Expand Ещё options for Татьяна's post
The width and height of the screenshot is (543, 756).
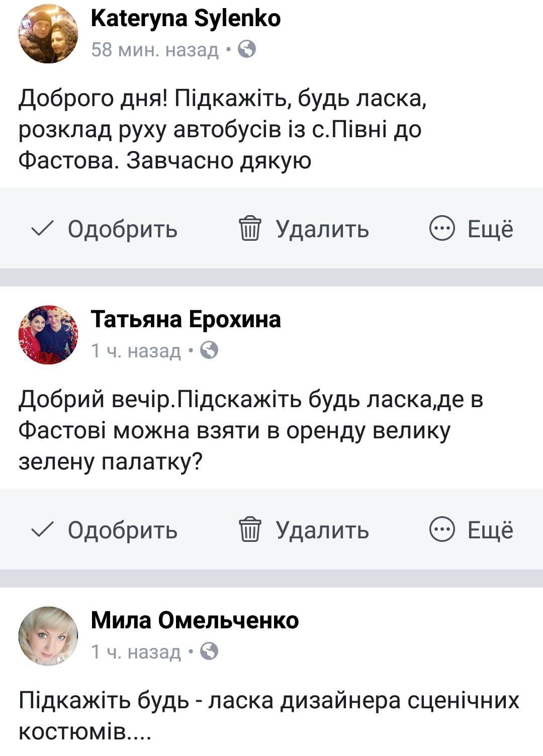click(x=490, y=530)
